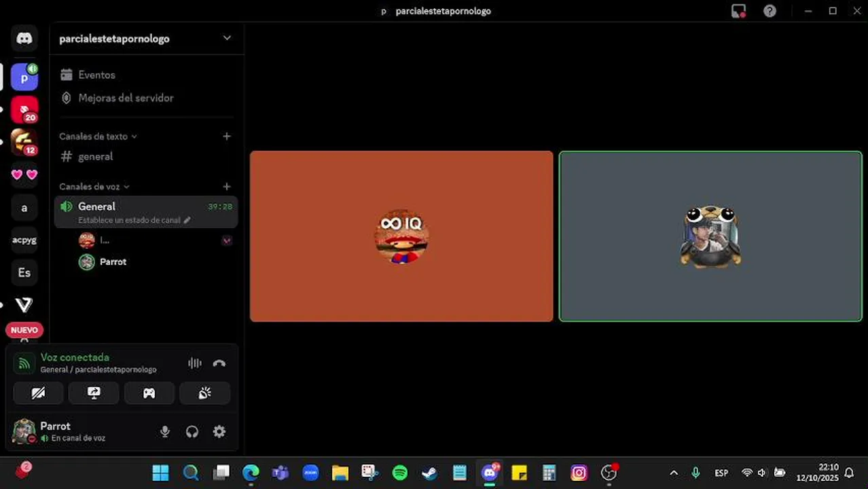Start an activity with the game controller icon

tap(149, 393)
